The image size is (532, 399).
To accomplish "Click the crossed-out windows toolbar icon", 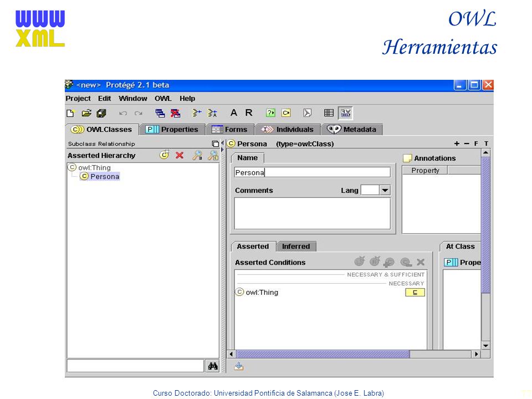I will (176, 113).
